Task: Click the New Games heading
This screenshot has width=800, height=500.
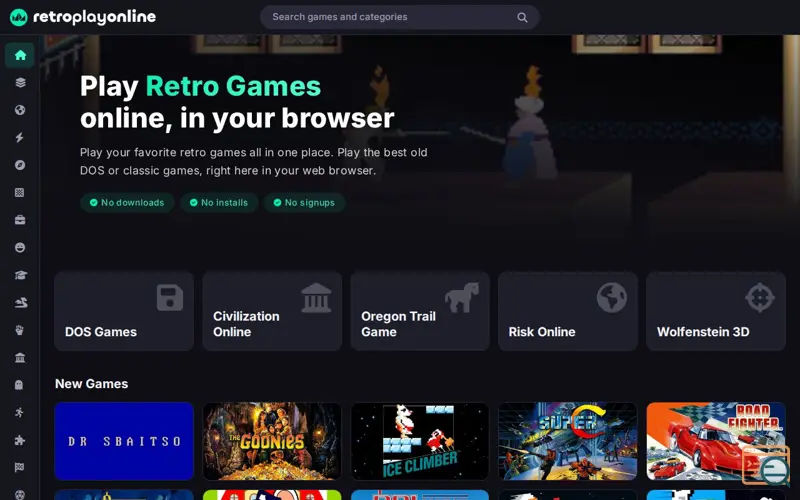Action: tap(91, 384)
